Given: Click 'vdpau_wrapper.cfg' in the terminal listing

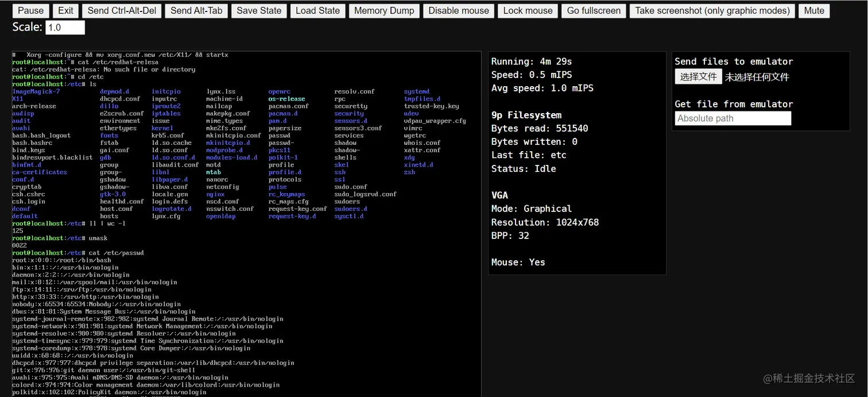Looking at the screenshot, I should point(435,121).
